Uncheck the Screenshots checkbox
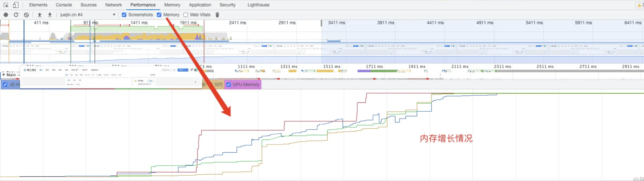 [124, 15]
